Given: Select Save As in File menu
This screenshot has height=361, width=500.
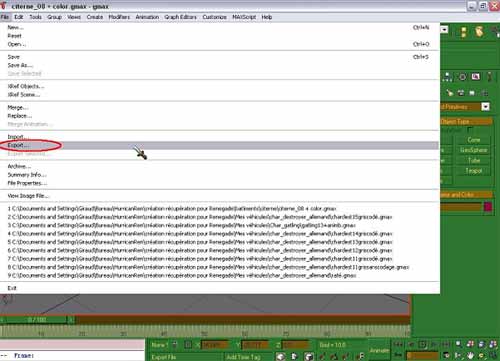Looking at the screenshot, I should pyautogui.click(x=20, y=65).
